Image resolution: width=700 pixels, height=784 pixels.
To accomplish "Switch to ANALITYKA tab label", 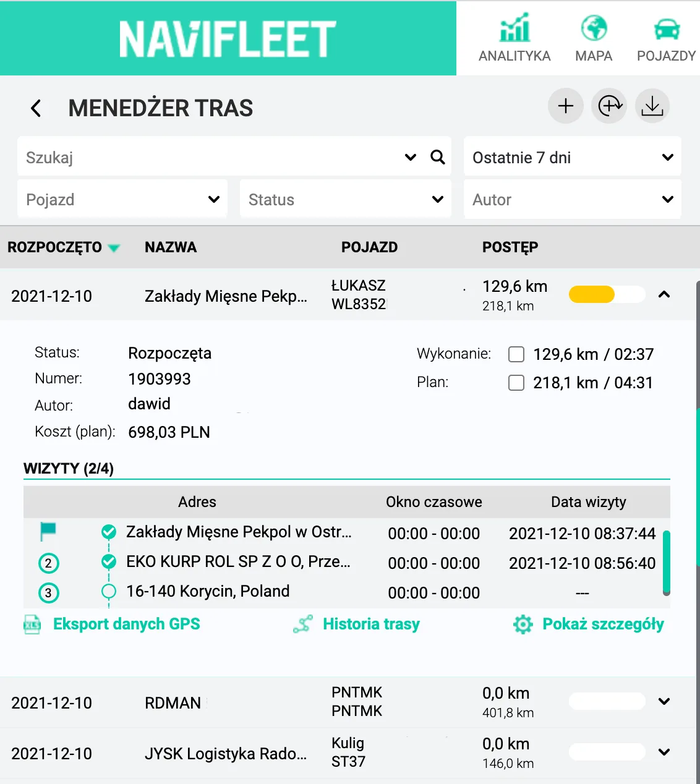I will tap(514, 56).
